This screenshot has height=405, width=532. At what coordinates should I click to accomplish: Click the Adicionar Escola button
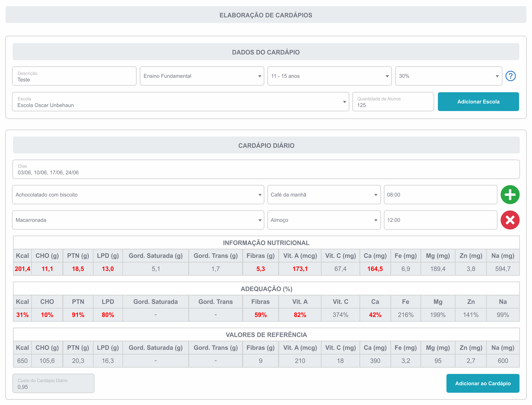click(x=478, y=102)
